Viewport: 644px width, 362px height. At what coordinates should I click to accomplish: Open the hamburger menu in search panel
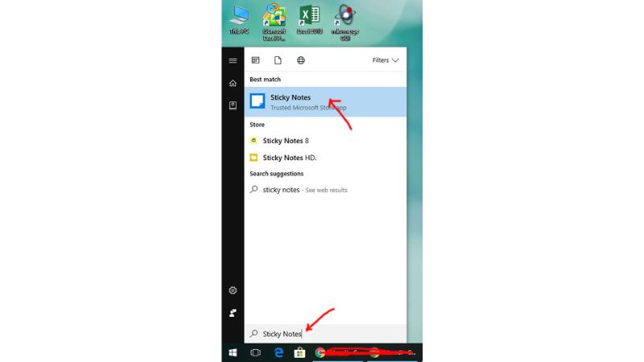pos(233,60)
